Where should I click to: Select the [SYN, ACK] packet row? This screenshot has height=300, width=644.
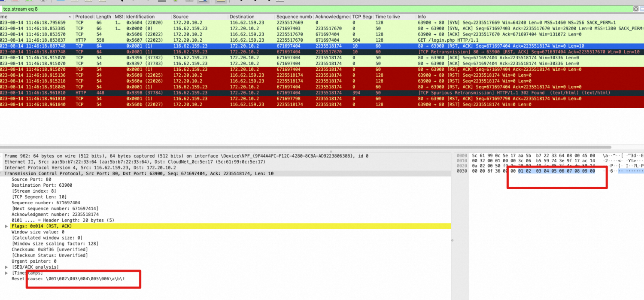[x=322, y=28]
